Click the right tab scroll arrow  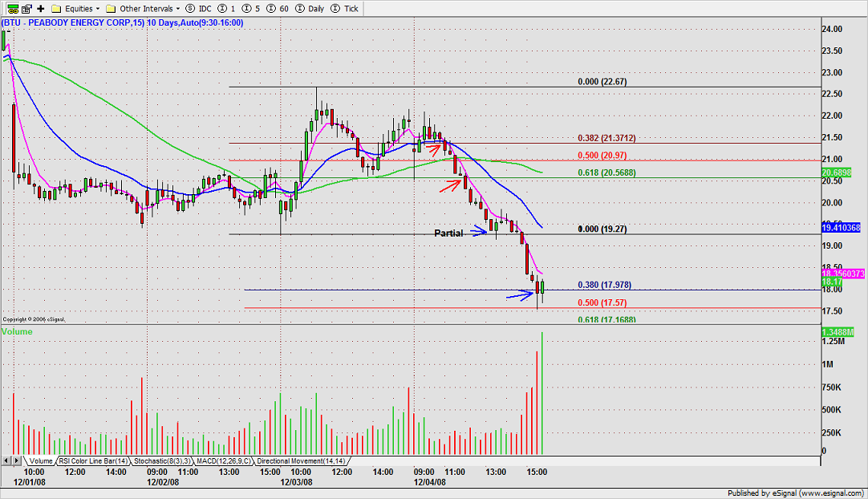point(17,460)
